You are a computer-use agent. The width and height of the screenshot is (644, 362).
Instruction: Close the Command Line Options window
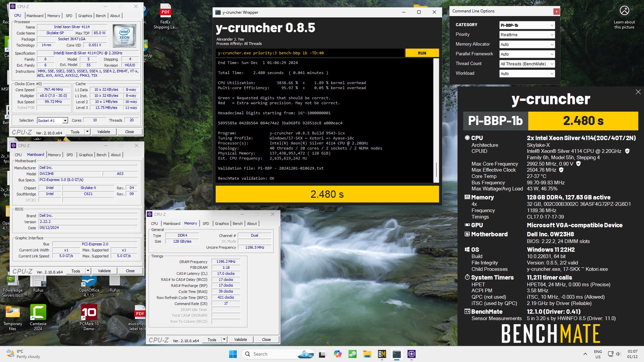(x=556, y=11)
